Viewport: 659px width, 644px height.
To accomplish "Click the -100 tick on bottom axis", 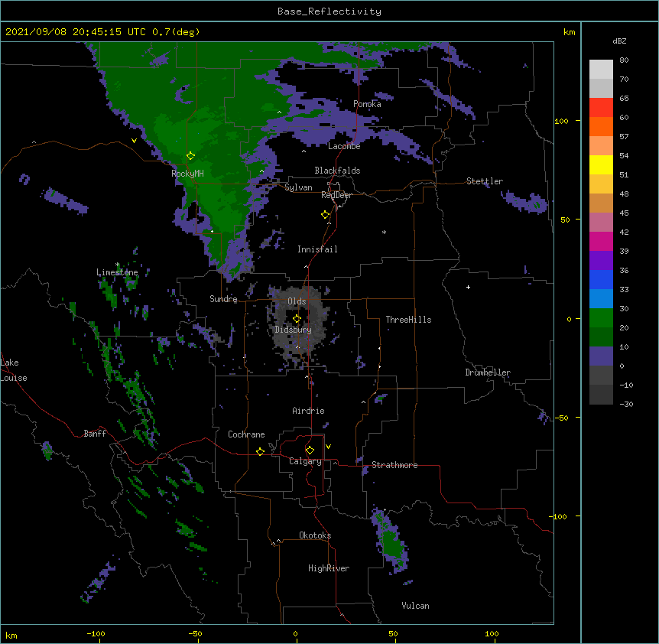I will [96, 633].
